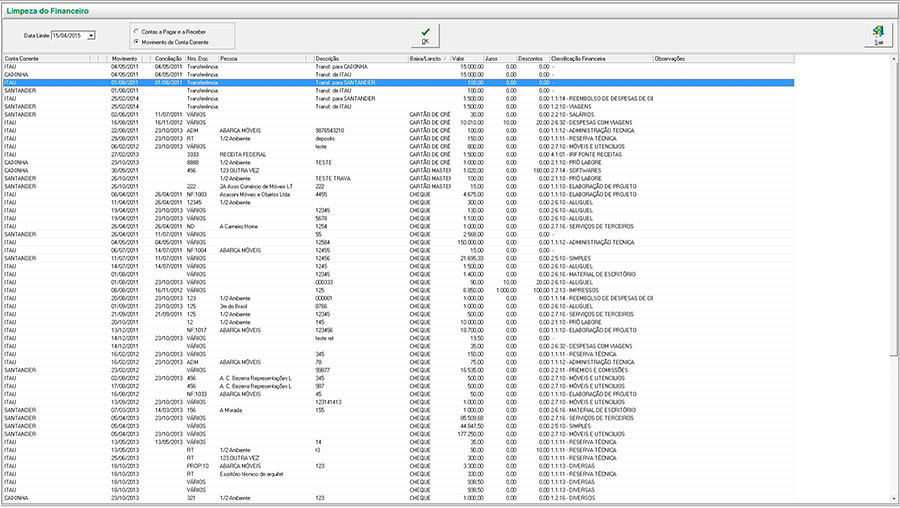
Task: Click description cell 'teste ret'
Action: pyautogui.click(x=324, y=339)
